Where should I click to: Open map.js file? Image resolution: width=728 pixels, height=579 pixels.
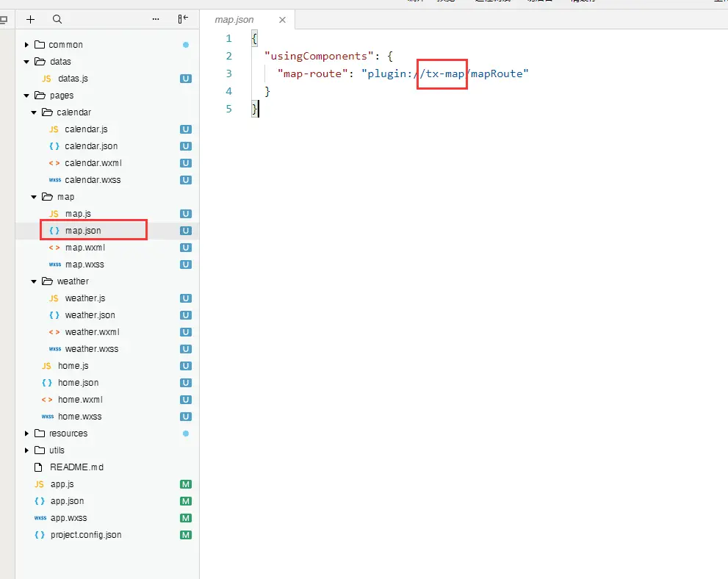[x=78, y=214]
